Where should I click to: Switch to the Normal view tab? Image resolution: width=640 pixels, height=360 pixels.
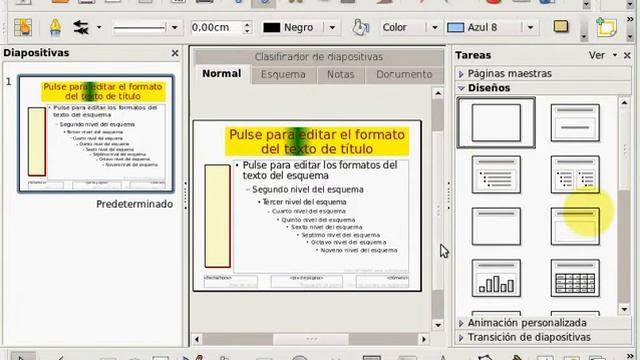222,74
